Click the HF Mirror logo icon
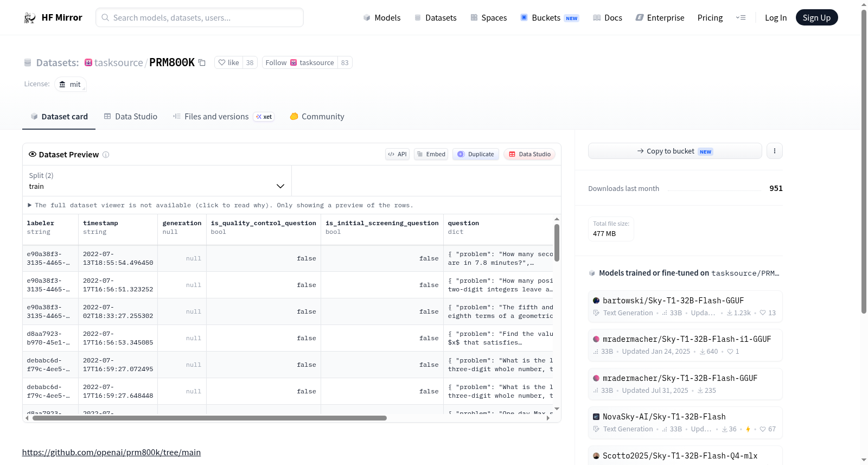Viewport: 868px width, 465px height. coord(30,18)
